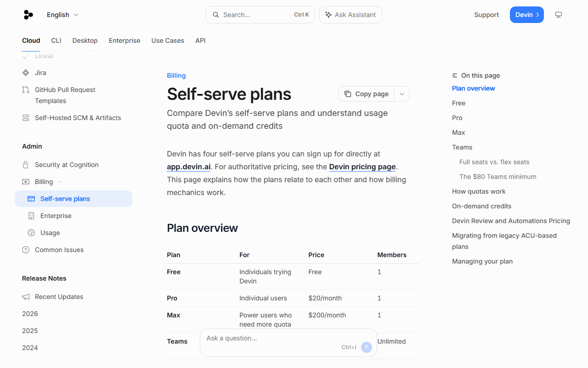Viewport: 588px width, 368px height.
Task: Click the send arrow in ask box
Action: (367, 347)
